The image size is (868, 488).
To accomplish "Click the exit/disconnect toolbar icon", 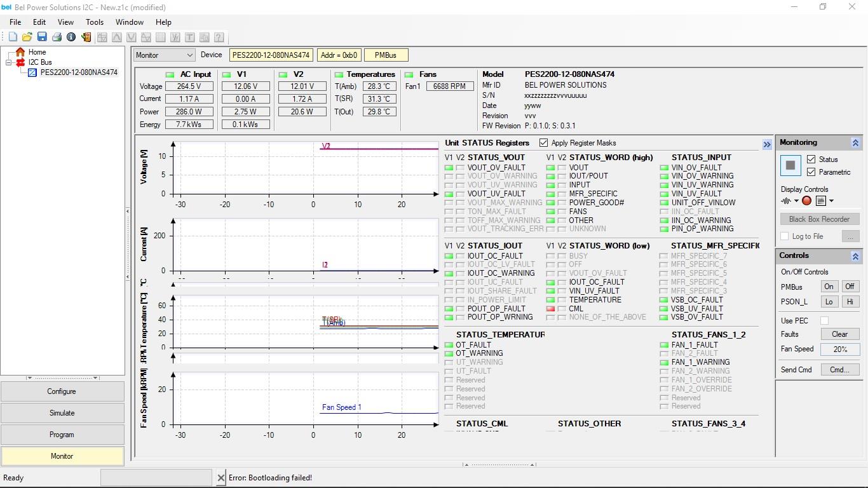I will click(x=86, y=36).
